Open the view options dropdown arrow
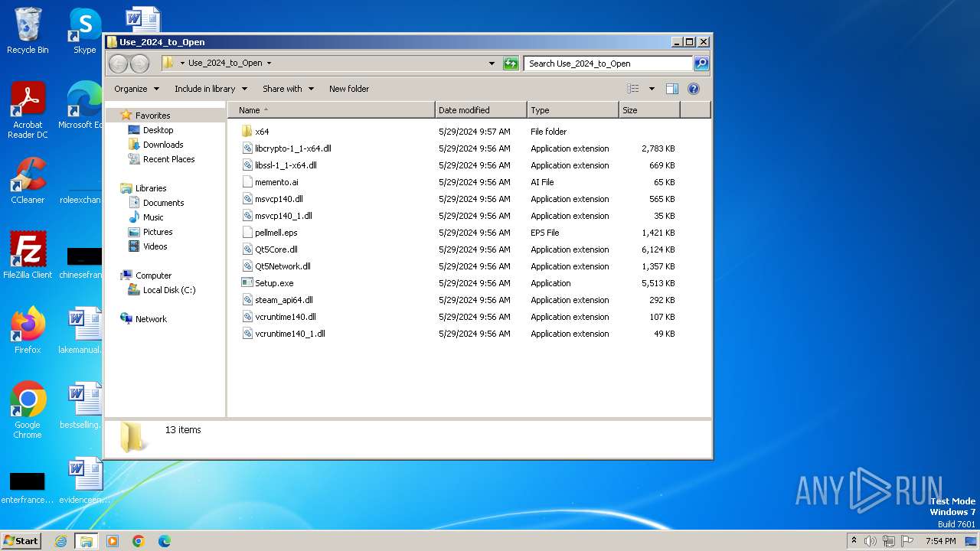The width and height of the screenshot is (980, 551). (652, 89)
